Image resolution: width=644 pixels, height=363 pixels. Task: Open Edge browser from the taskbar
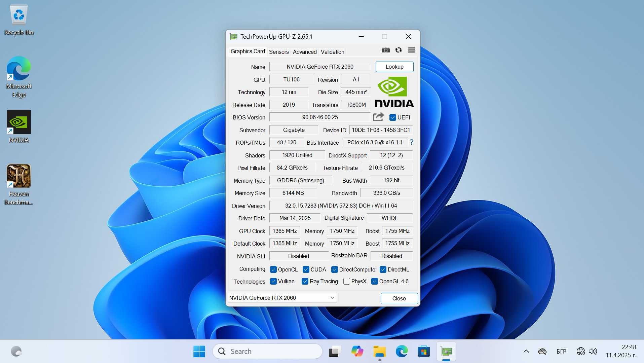click(402, 351)
